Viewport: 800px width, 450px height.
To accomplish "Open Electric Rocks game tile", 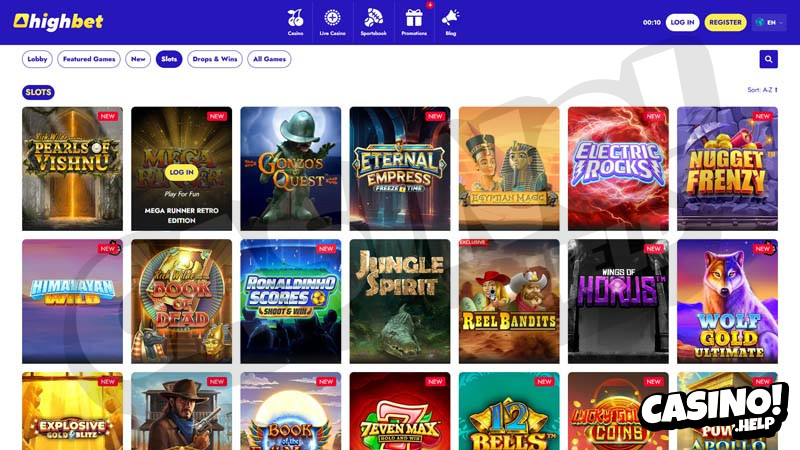I will click(618, 169).
